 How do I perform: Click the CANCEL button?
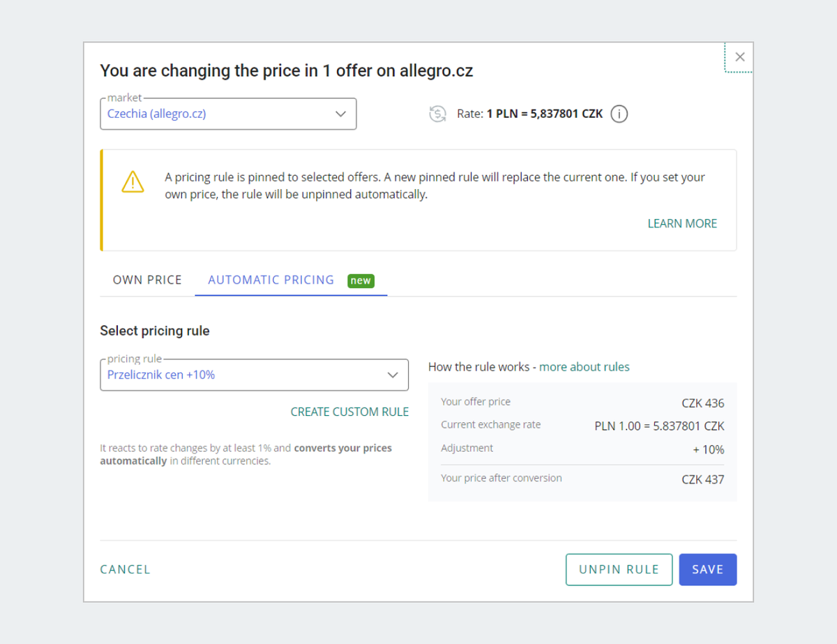(126, 569)
